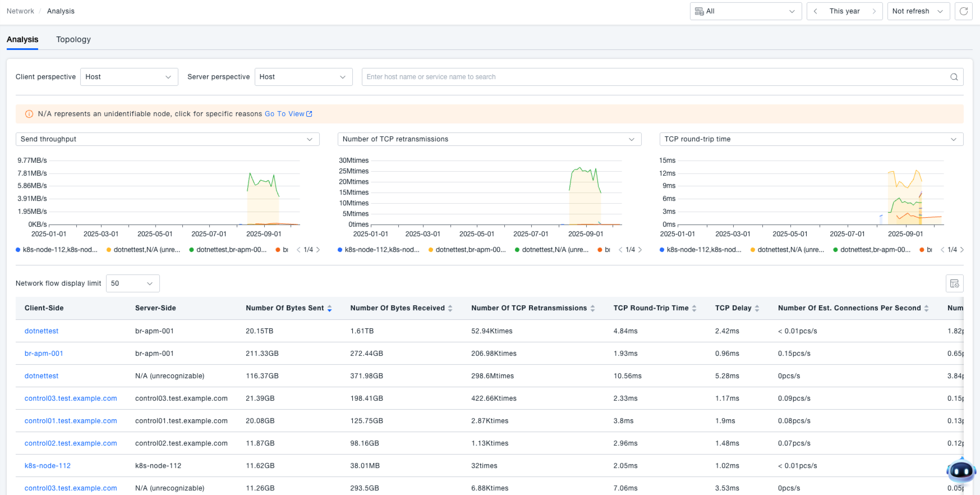Open the robot assistant chat icon
The width and height of the screenshot is (980, 495).
961,471
